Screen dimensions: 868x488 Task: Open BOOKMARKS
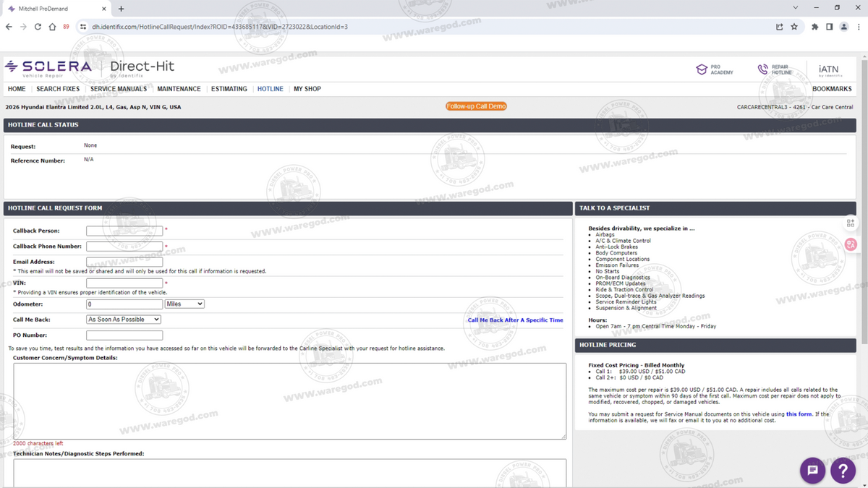click(832, 89)
